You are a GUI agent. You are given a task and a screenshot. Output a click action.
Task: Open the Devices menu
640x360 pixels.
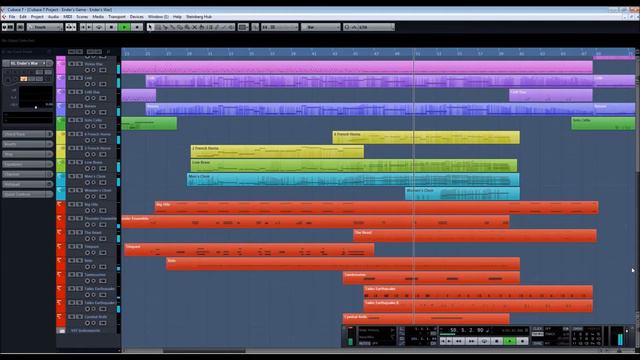[x=137, y=17]
